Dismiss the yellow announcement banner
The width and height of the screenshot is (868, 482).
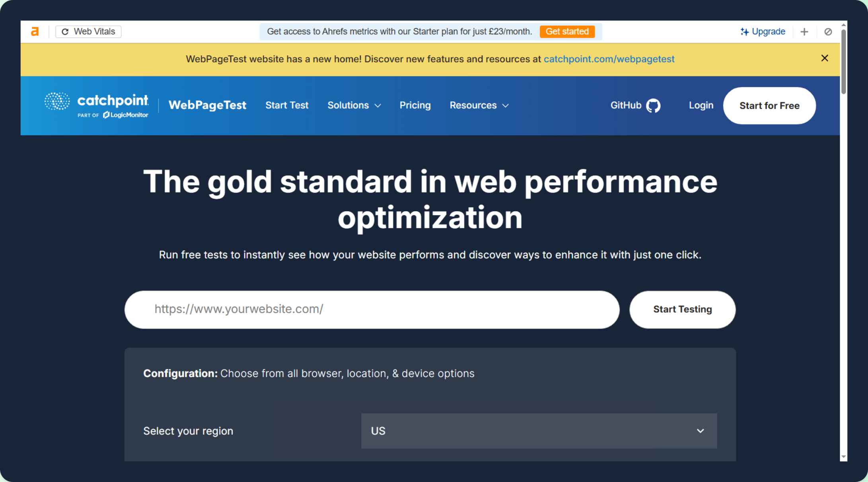pyautogui.click(x=825, y=58)
